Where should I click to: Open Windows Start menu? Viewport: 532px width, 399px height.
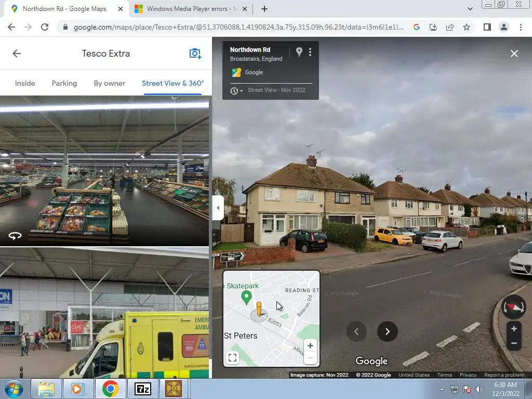coord(14,389)
